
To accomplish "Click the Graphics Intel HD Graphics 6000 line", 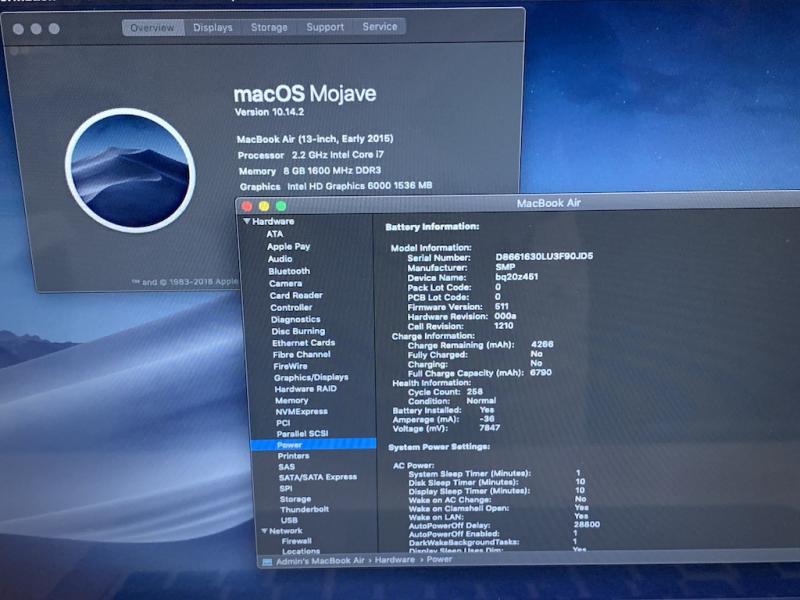I will 336,186.
